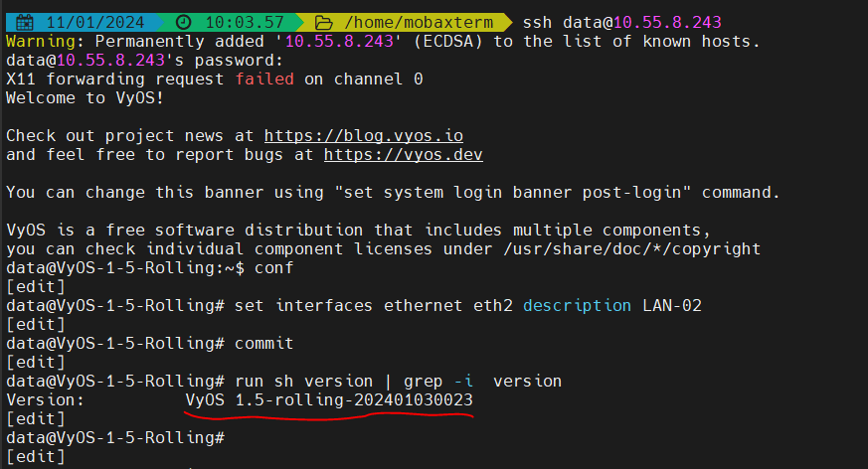Screen dimensions: 868x469
Task: Click the date 11/01/2024 in the prompt
Action: pyautogui.click(x=94, y=21)
